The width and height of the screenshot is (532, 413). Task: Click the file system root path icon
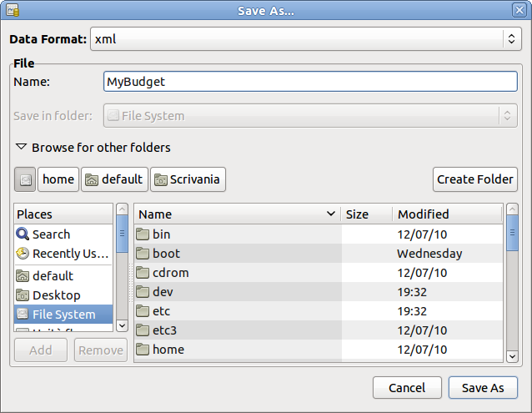click(x=25, y=179)
